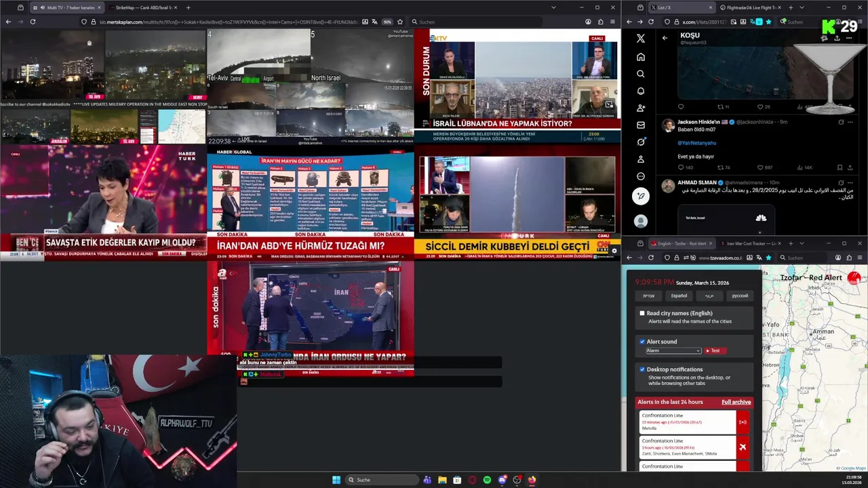Viewport: 868px width, 488px height.
Task: Switch to List / X tab
Action: [x=681, y=7]
